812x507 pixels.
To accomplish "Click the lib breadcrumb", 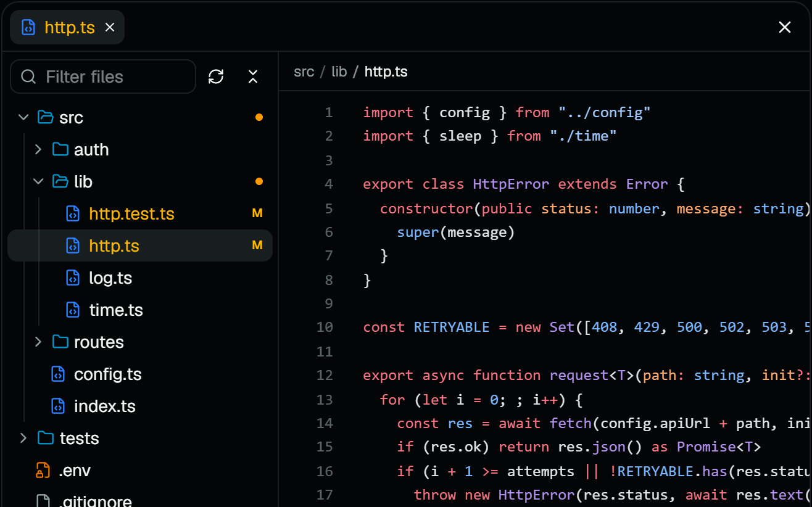I will 339,72.
